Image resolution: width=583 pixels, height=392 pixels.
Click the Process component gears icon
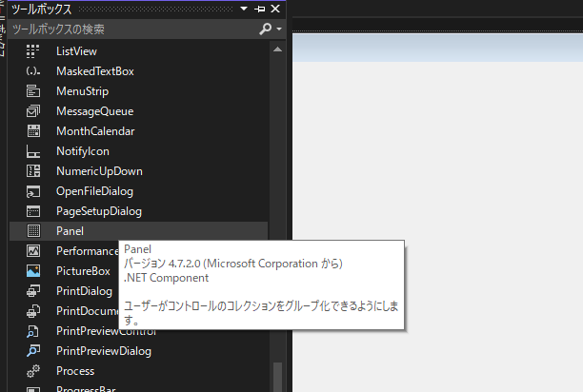pyautogui.click(x=33, y=371)
